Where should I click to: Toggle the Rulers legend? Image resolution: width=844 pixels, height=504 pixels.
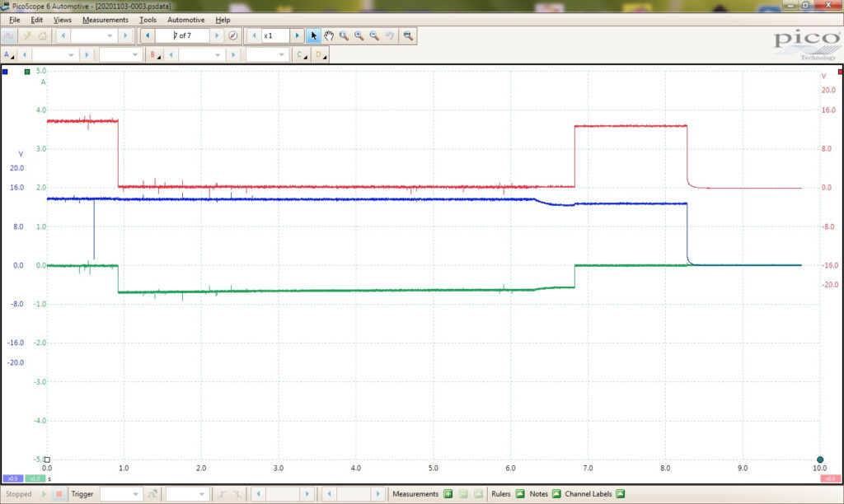pos(520,494)
